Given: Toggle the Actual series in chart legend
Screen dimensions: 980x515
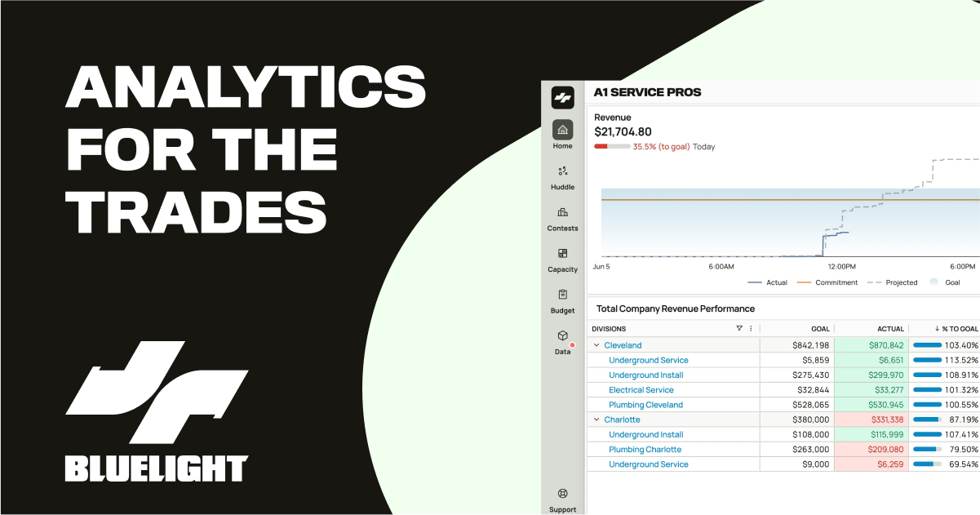Looking at the screenshot, I should 767,282.
